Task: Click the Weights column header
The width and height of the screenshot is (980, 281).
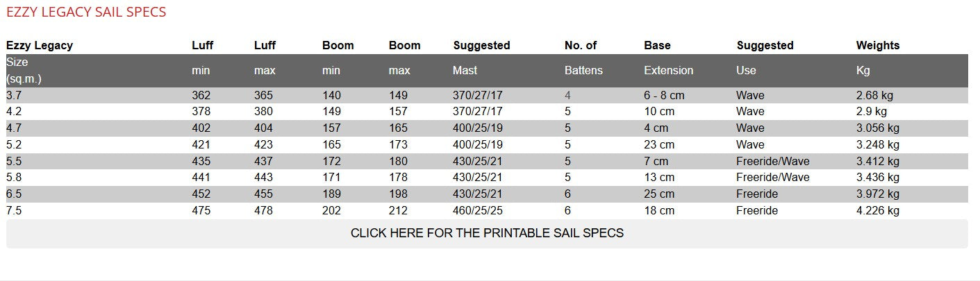Action: pyautogui.click(x=877, y=46)
